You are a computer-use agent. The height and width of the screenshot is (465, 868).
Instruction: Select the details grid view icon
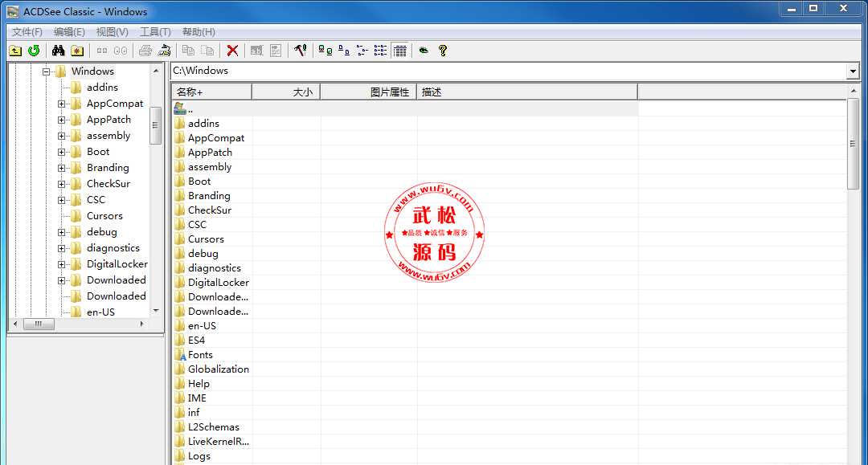tap(399, 51)
